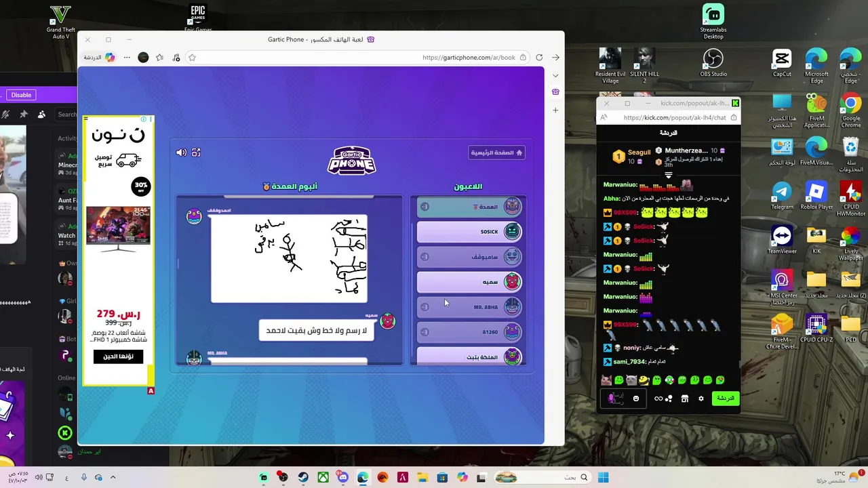This screenshot has height=488, width=868.
Task: Click Seagull in Kick leaderboard
Action: (639, 152)
